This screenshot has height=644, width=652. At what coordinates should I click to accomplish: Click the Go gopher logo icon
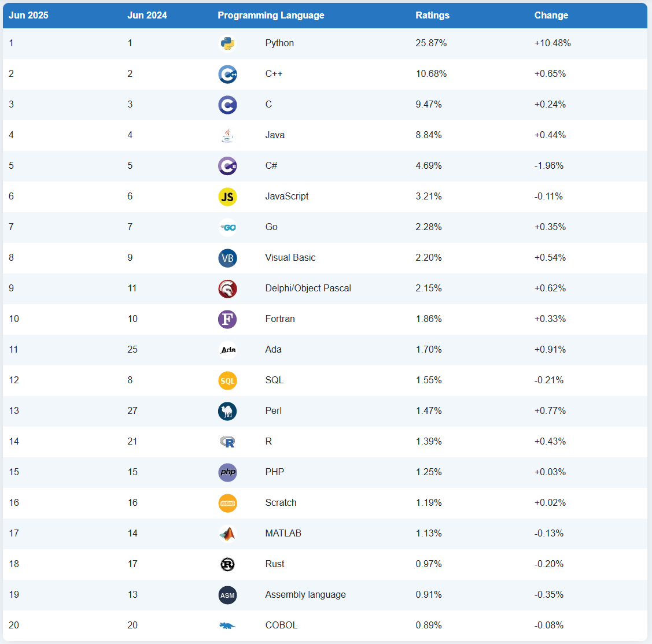point(227,227)
